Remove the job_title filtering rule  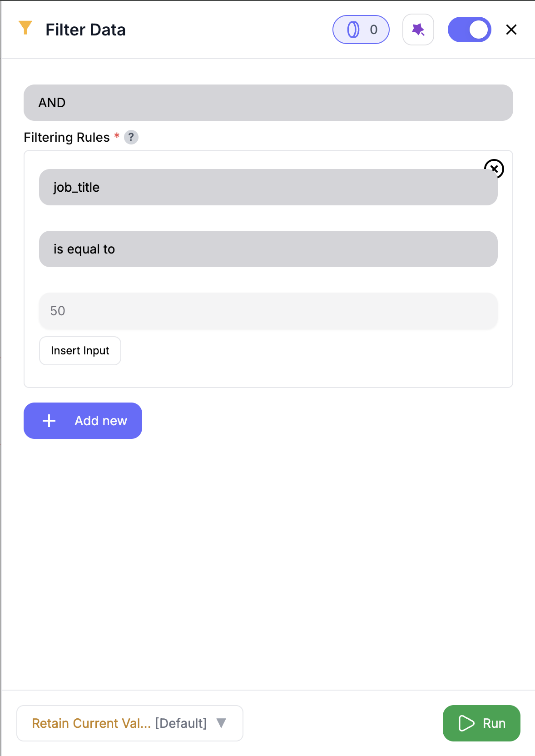[495, 169]
